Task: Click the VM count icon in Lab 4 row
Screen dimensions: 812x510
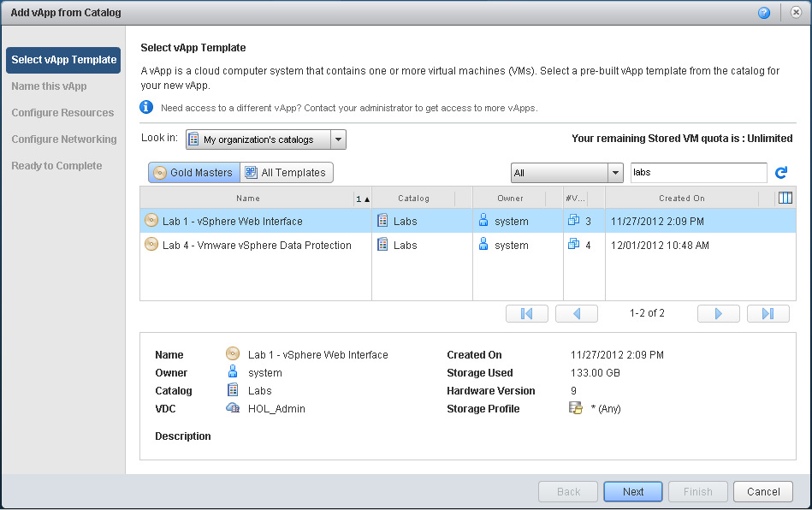Action: [x=573, y=244]
